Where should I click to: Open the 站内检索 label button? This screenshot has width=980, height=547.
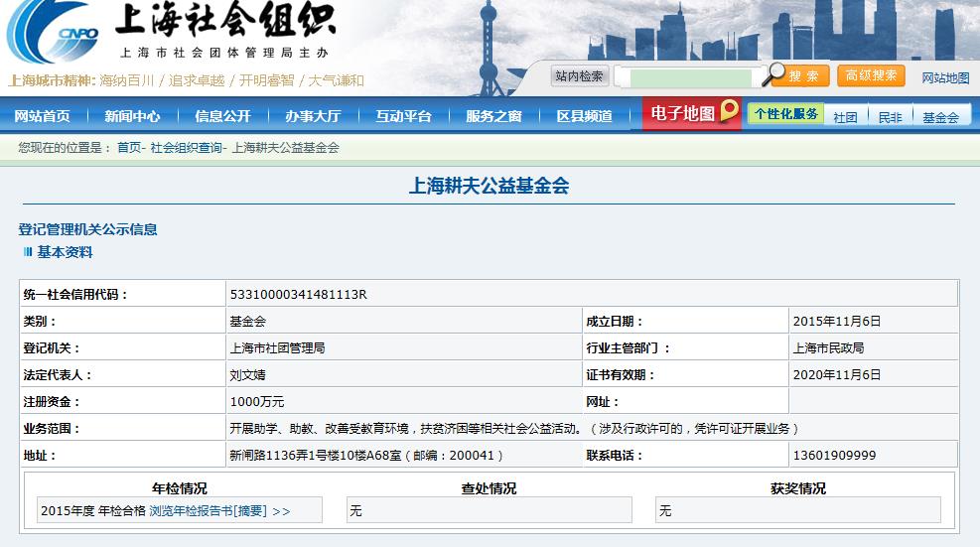pos(580,76)
